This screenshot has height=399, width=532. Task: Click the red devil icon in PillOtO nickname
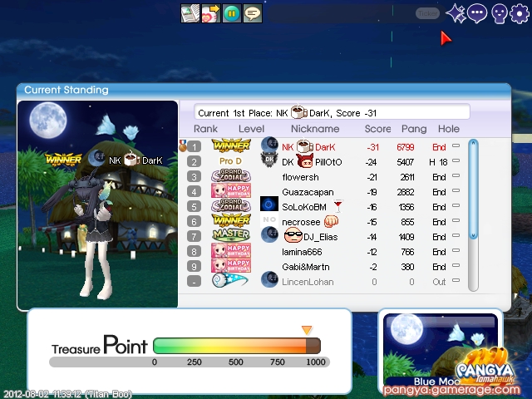pyautogui.click(x=305, y=161)
